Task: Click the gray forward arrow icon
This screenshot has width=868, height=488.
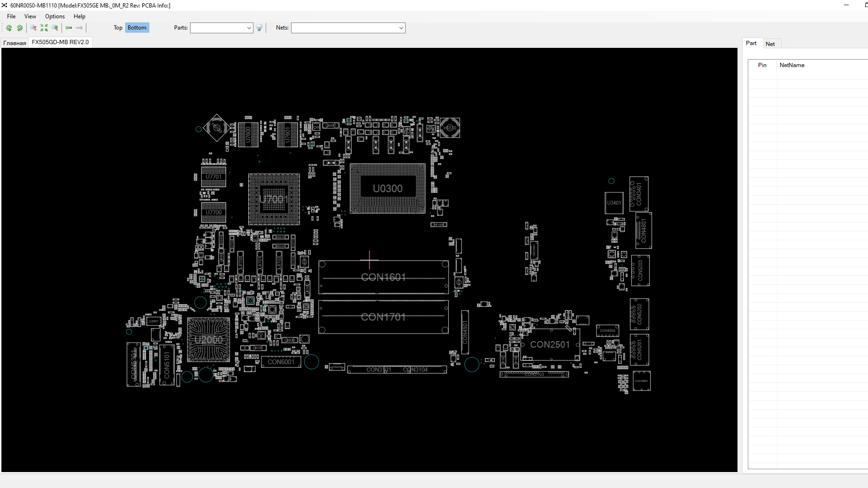Action: [79, 28]
